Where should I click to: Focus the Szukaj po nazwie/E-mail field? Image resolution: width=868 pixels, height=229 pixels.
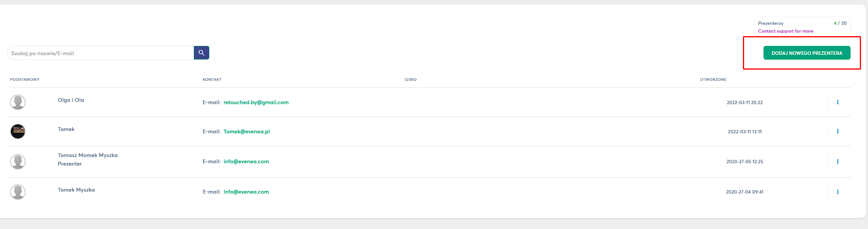100,53
